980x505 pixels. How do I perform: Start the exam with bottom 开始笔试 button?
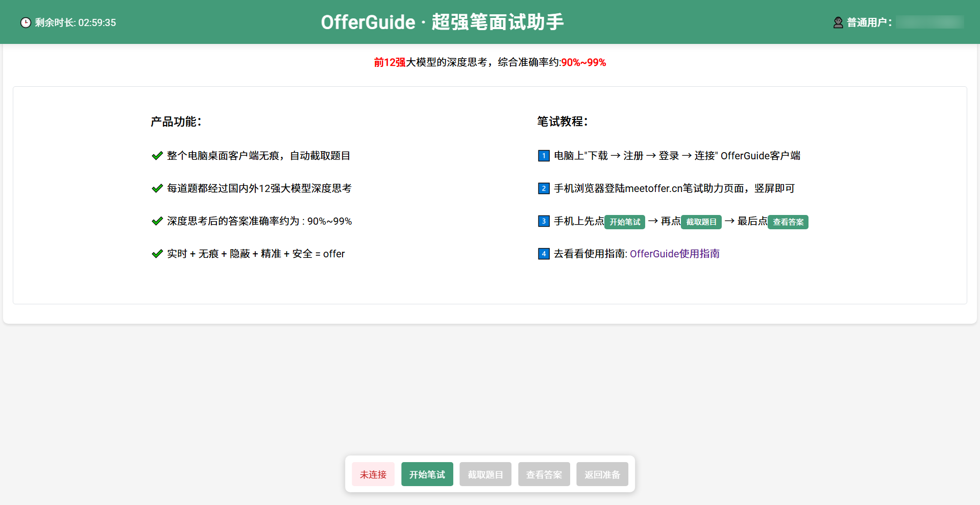(427, 474)
